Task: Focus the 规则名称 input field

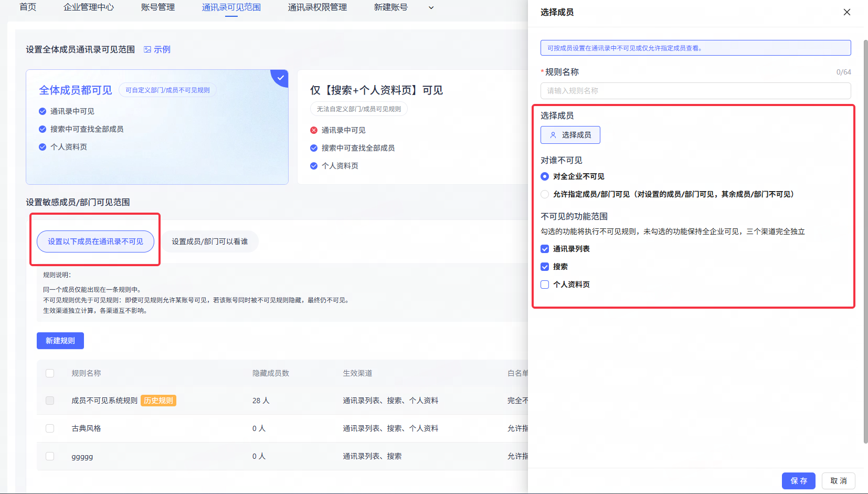Action: click(696, 91)
